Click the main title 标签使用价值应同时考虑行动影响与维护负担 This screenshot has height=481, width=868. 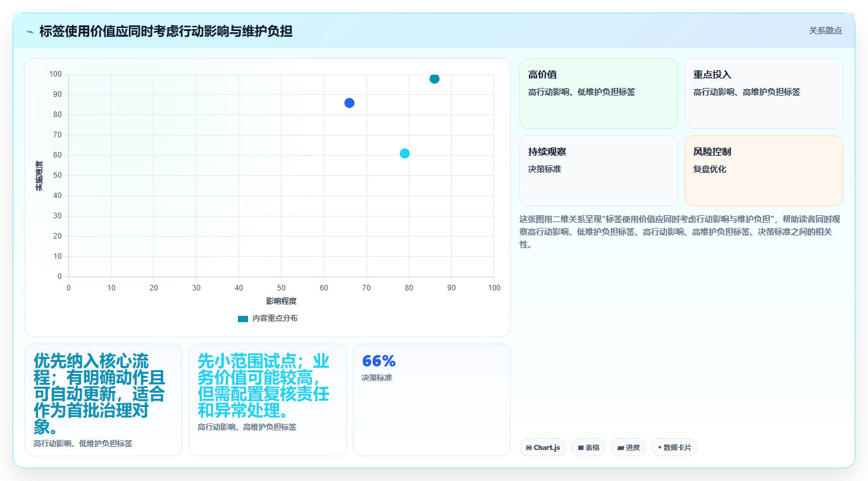point(166,31)
